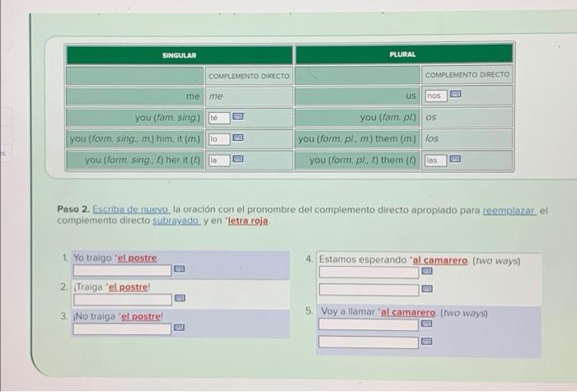Click keyboard icon under '¡Traiga el postre!'
577x392 pixels.
[x=180, y=298]
